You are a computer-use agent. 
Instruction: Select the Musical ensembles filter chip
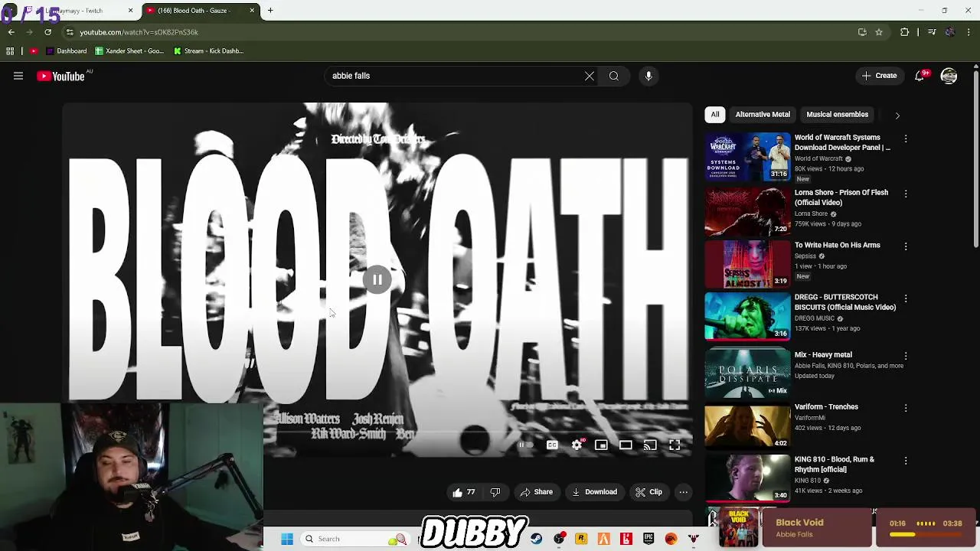pyautogui.click(x=837, y=115)
